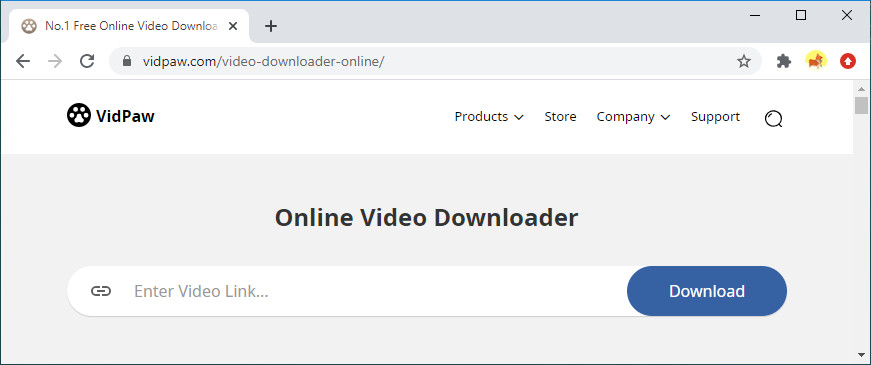The image size is (871, 365).
Task: Click the browser back arrow
Action: tap(23, 61)
